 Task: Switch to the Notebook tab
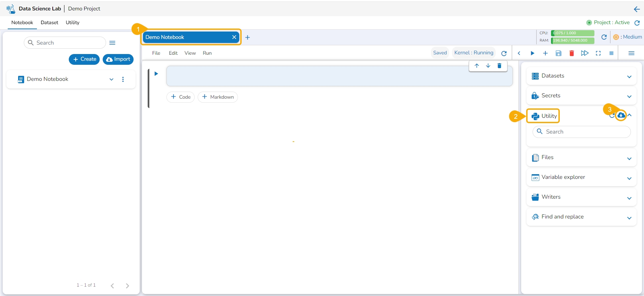pyautogui.click(x=22, y=22)
